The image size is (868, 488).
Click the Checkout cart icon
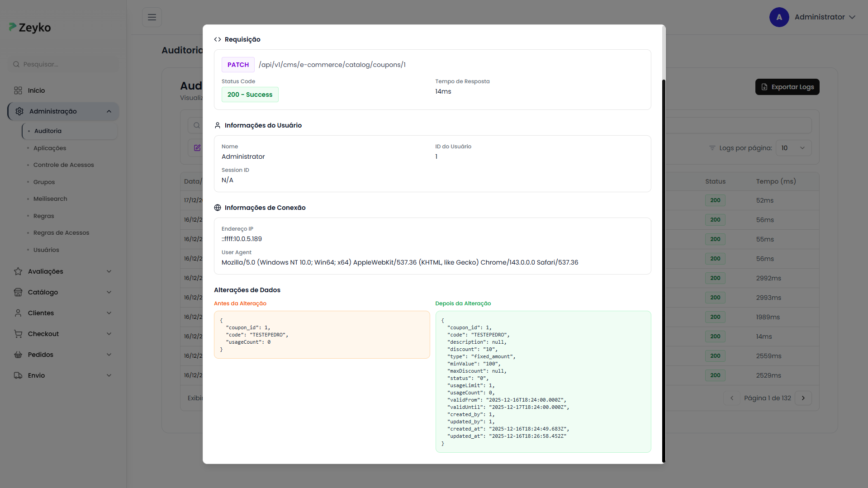[18, 334]
